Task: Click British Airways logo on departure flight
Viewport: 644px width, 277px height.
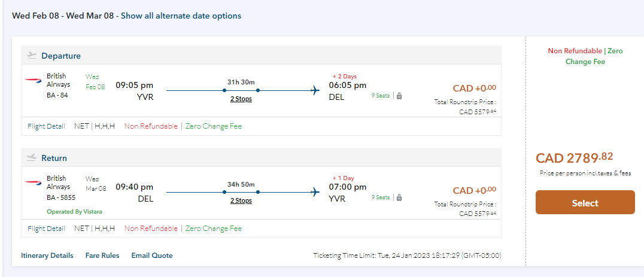Action: click(34, 81)
